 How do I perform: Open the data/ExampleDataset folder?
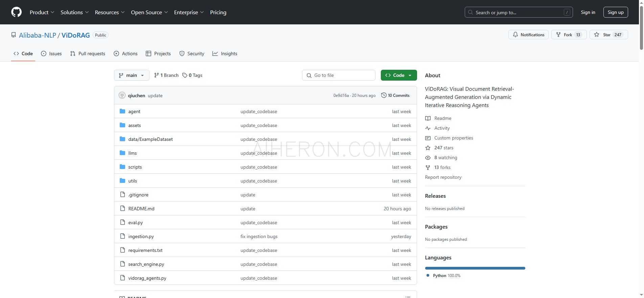coord(151,139)
